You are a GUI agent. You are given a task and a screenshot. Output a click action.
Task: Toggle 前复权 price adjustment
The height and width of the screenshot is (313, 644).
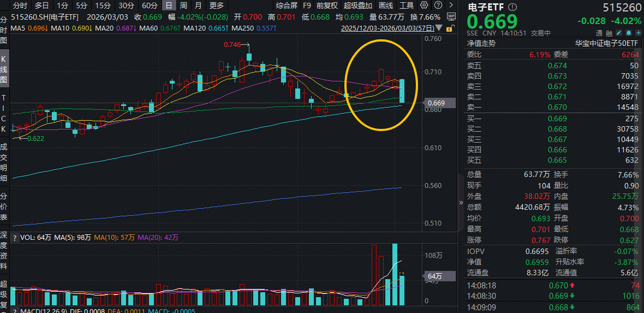[327, 5]
